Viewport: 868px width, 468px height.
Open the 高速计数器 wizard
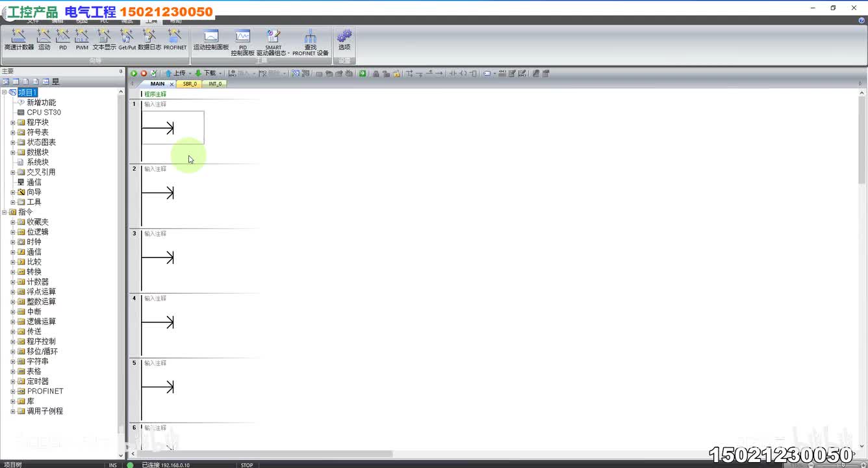tap(19, 40)
